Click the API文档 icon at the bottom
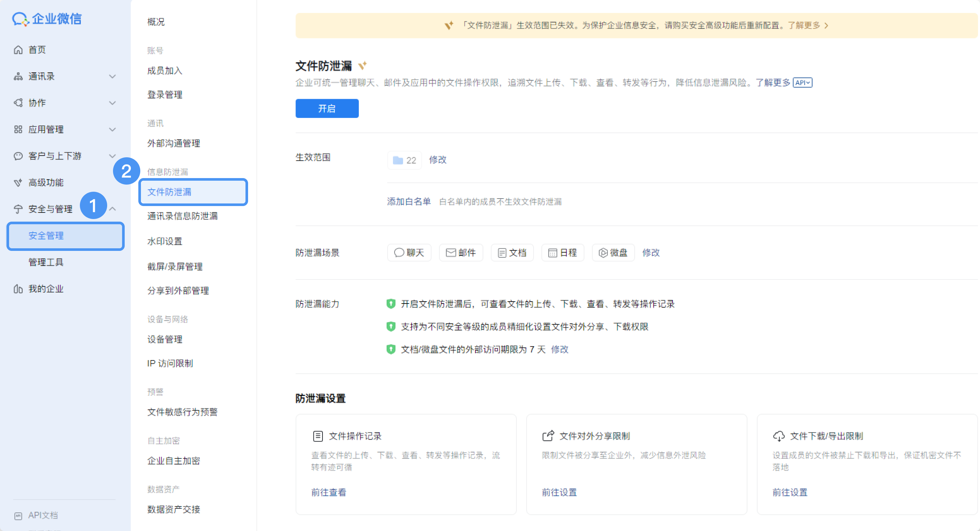This screenshot has height=531, width=980. pyautogui.click(x=18, y=516)
